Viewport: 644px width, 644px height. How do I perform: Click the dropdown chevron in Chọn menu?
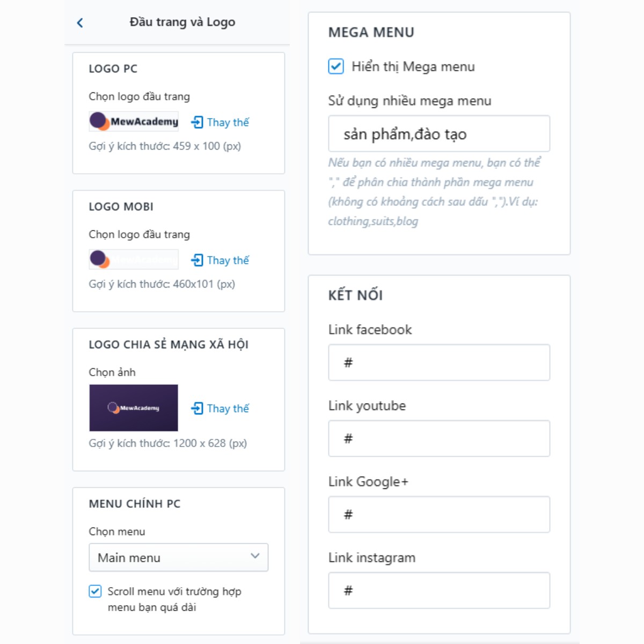[255, 556]
